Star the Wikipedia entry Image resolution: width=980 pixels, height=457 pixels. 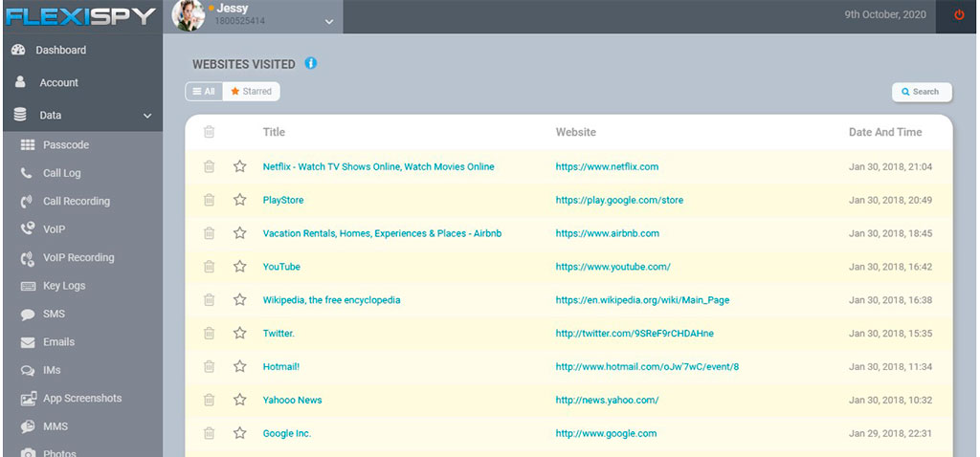[x=240, y=299]
